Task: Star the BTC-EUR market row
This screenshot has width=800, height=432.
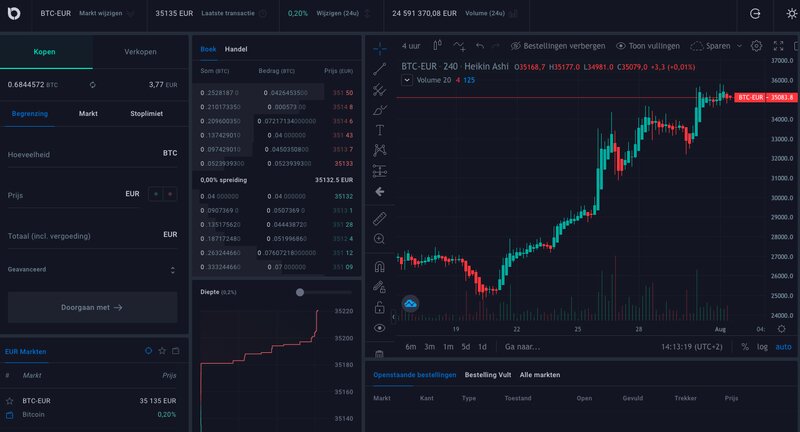Action: pos(9,401)
